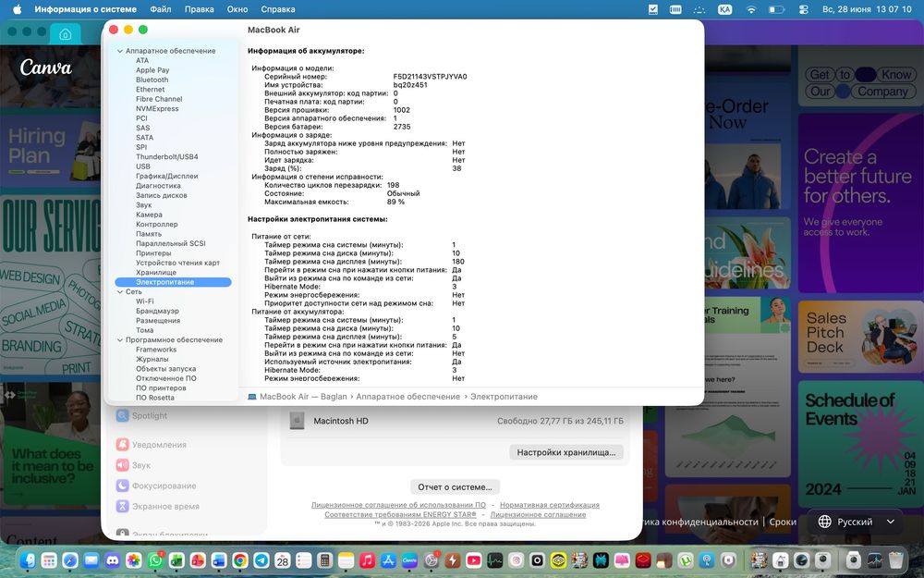Select Графика/Дисплеи in sidebar
Viewport: 924px width, 578px height.
click(166, 176)
